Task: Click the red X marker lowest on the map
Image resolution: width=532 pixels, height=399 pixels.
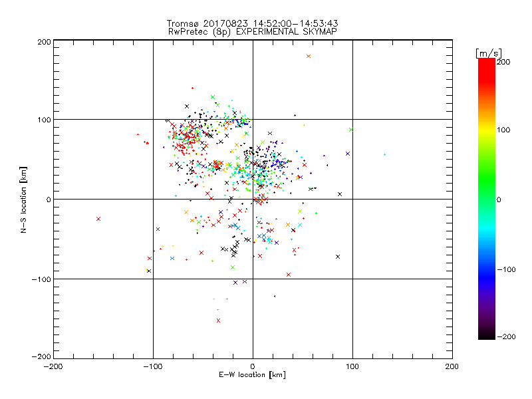Action: 219,321
